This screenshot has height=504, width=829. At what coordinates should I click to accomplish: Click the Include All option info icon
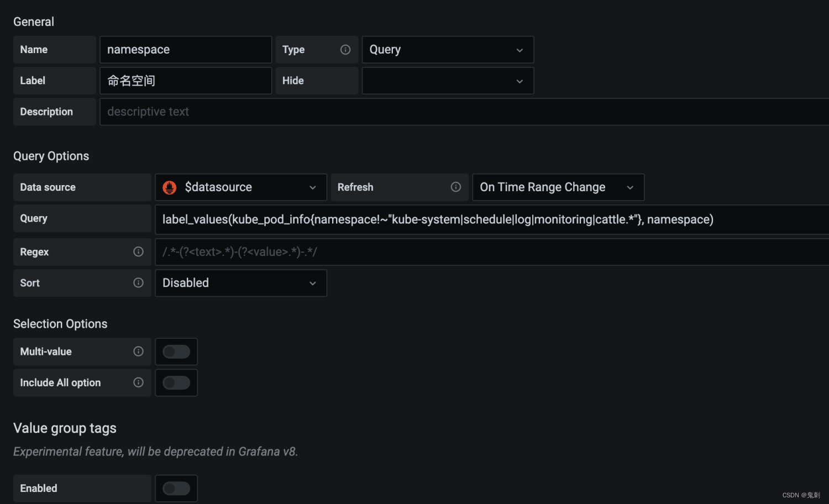tap(138, 382)
